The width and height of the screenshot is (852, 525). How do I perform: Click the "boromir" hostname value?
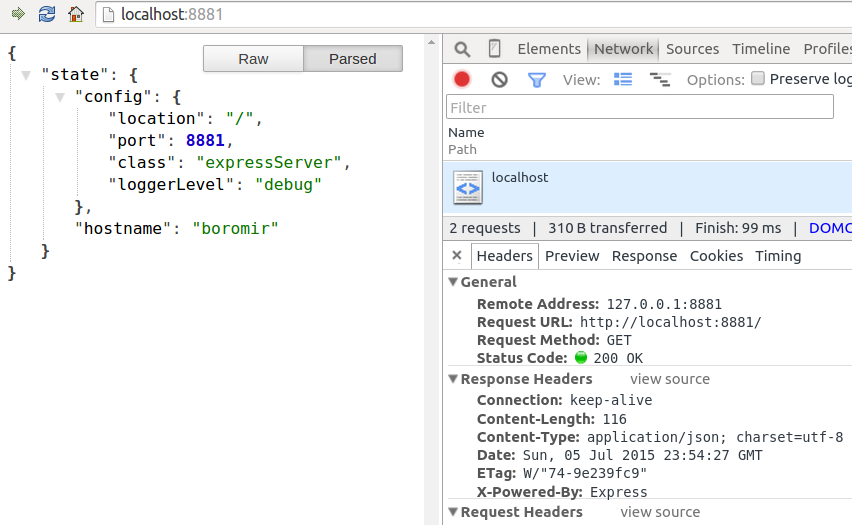235,229
